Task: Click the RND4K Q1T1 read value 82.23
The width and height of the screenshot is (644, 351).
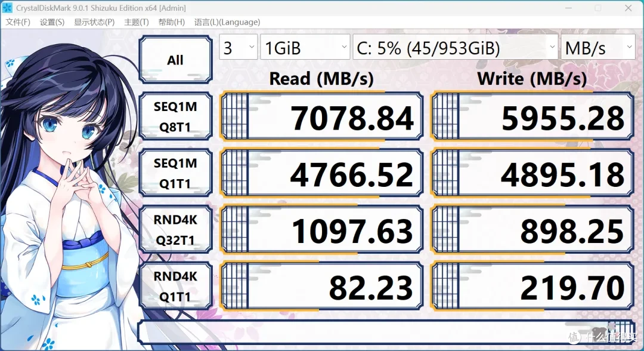Action: coord(322,287)
